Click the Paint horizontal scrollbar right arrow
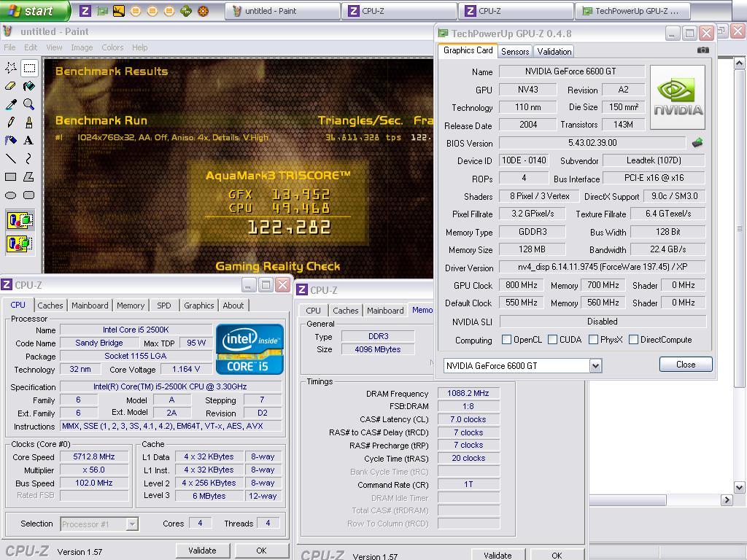747x560 pixels. point(726,499)
